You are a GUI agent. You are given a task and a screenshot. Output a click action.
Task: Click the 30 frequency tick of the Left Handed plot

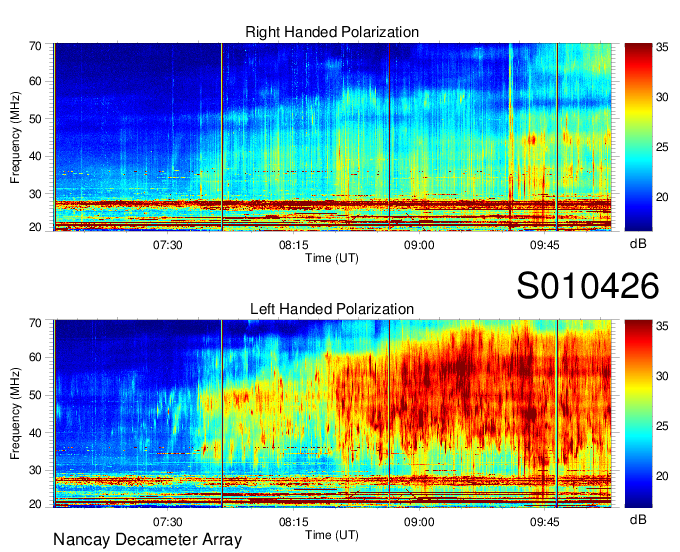tap(35, 470)
